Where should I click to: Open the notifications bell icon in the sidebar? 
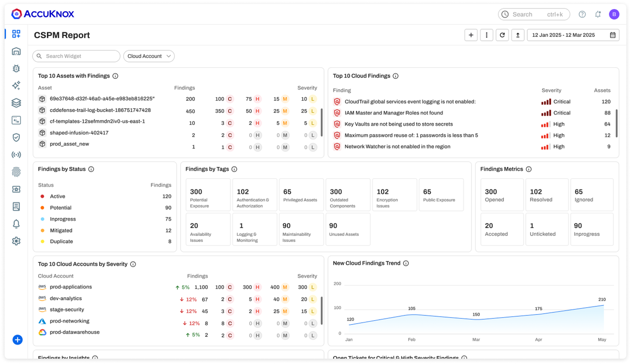[x=16, y=224]
